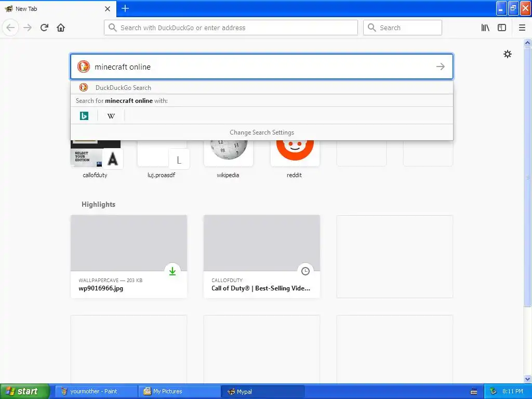The width and height of the screenshot is (532, 399).
Task: Click the minecraft online search input
Action: [x=262, y=66]
